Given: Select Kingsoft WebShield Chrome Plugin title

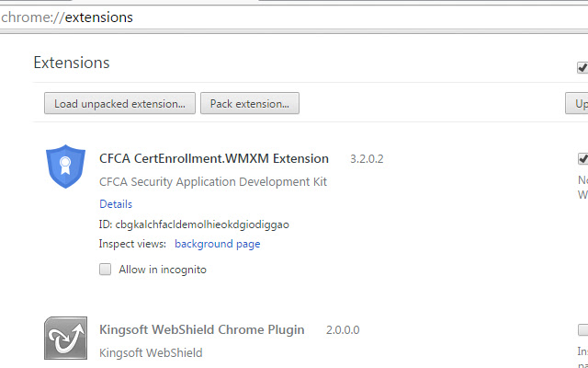Looking at the screenshot, I should click(x=202, y=329).
